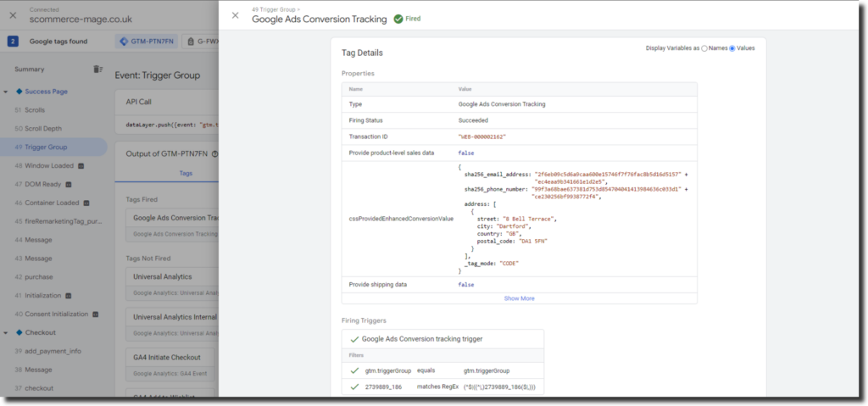
Task: Click the number 2 Google tags badge
Action: click(x=14, y=41)
